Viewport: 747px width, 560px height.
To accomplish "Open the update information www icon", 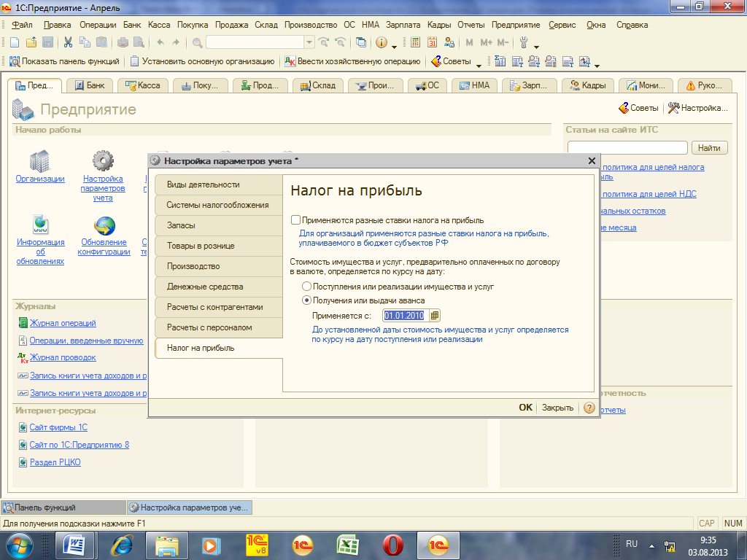I will 41,225.
